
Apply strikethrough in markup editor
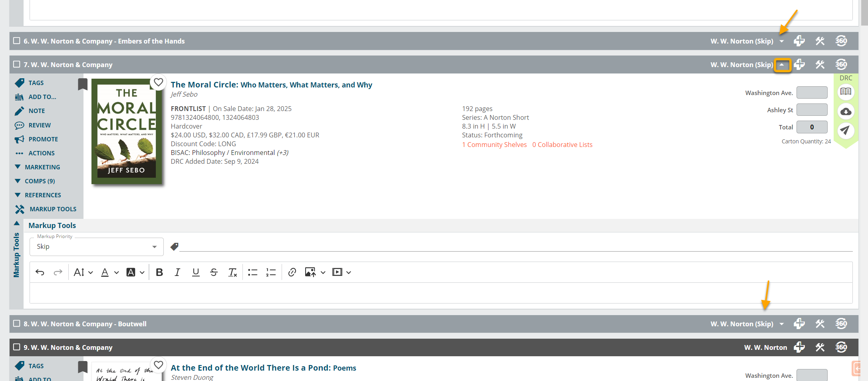214,272
